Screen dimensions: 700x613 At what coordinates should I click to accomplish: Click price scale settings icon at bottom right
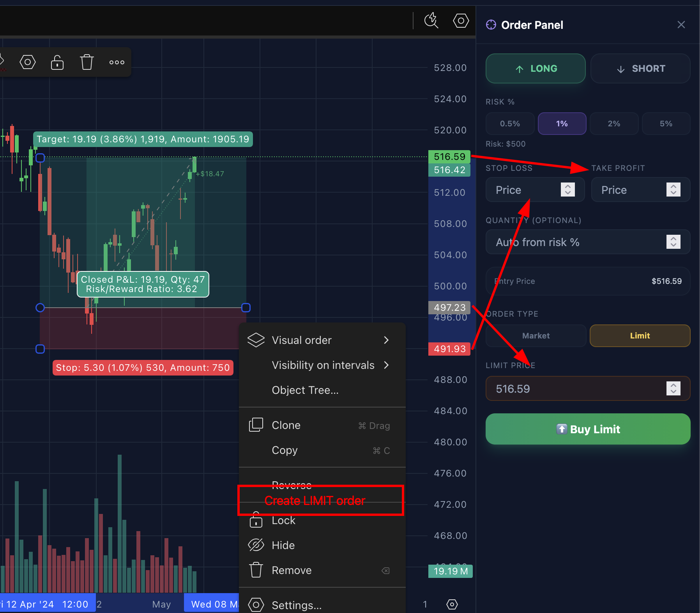click(452, 604)
